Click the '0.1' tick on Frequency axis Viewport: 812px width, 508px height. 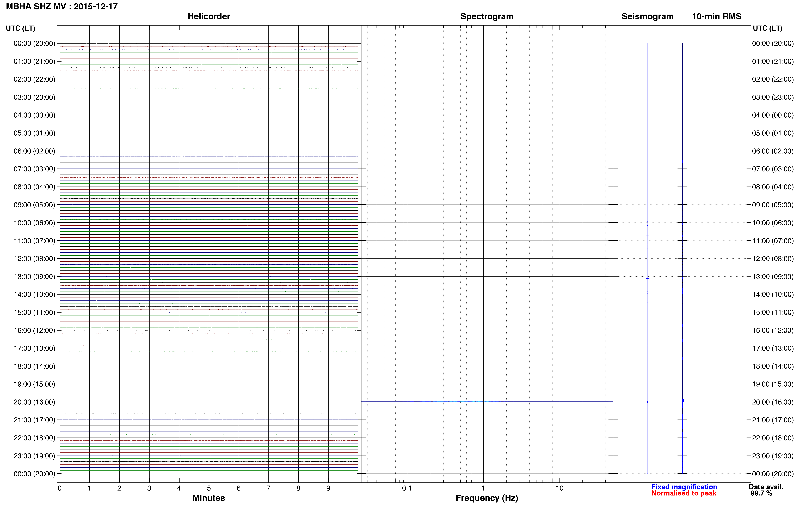click(407, 488)
